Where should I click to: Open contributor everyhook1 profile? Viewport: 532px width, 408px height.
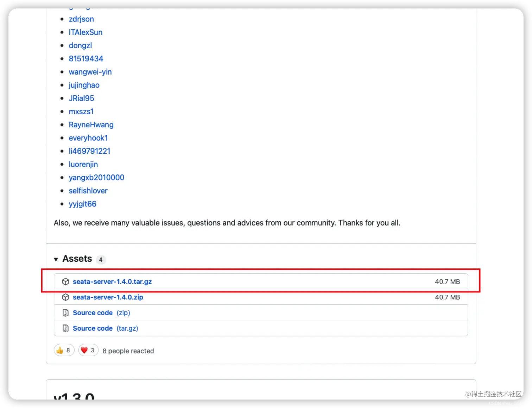(88, 138)
